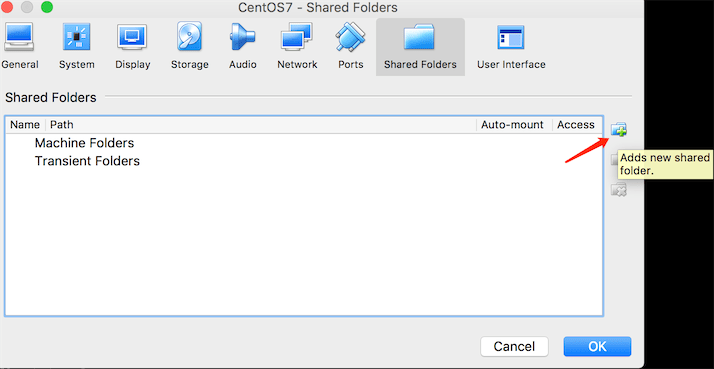The image size is (714, 369).
Task: Select the Transient Folders tree row
Action: (x=304, y=161)
